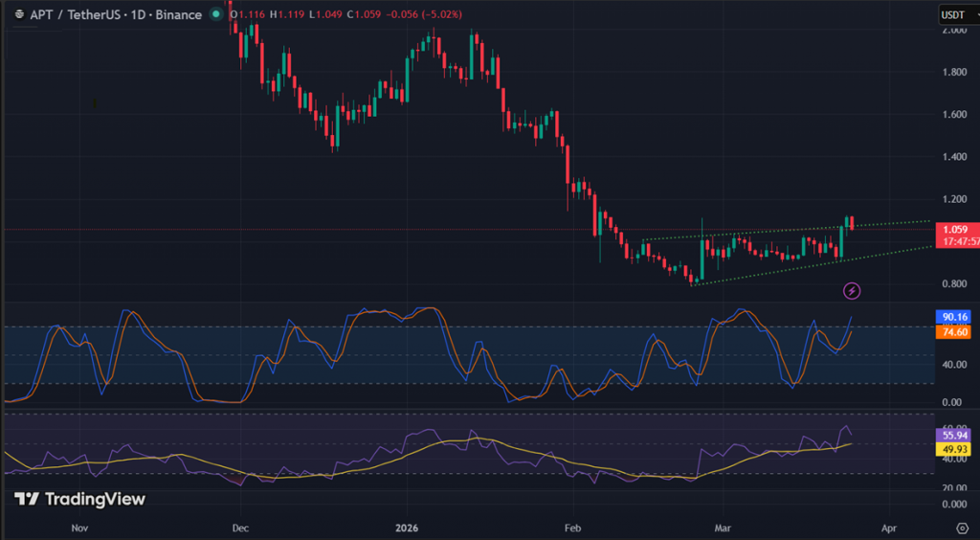Click the Nov label on time axis
Viewport: 980px width, 540px height.
pos(79,529)
